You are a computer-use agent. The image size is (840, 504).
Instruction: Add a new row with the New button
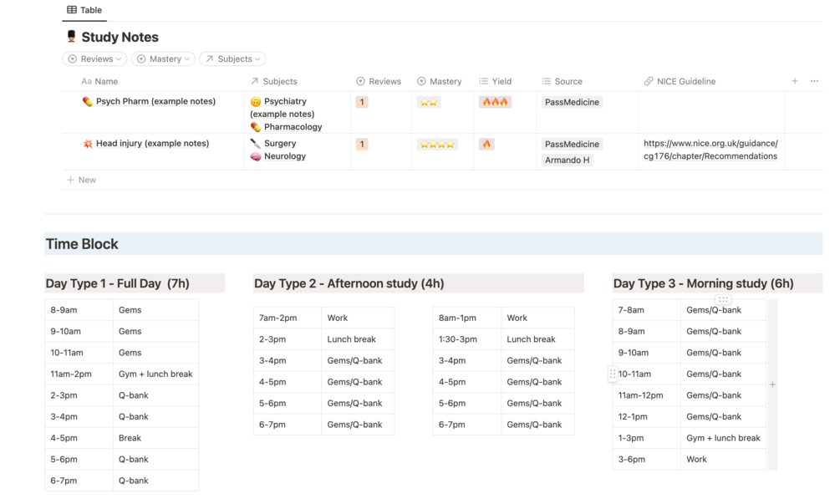(81, 180)
